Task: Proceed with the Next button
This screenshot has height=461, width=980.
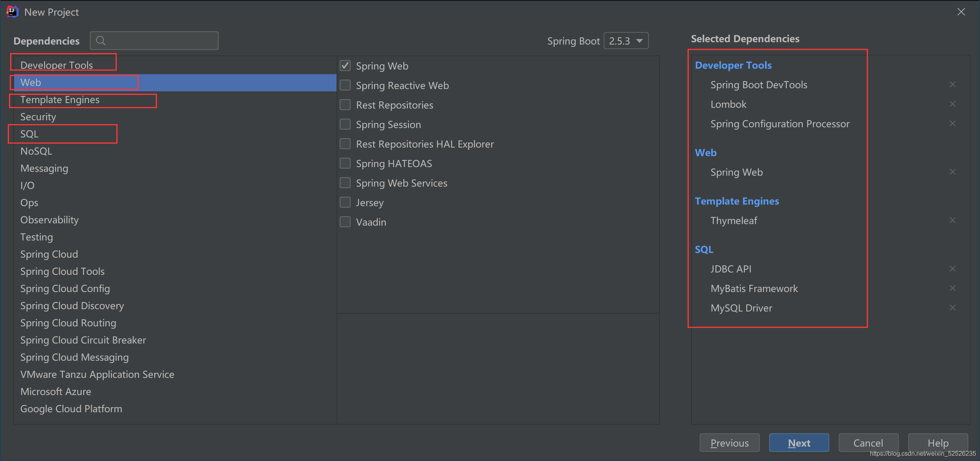Action: tap(799, 443)
